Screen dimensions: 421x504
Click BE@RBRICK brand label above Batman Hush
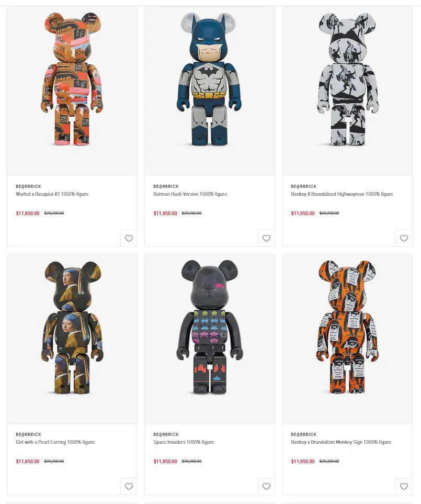click(x=166, y=186)
